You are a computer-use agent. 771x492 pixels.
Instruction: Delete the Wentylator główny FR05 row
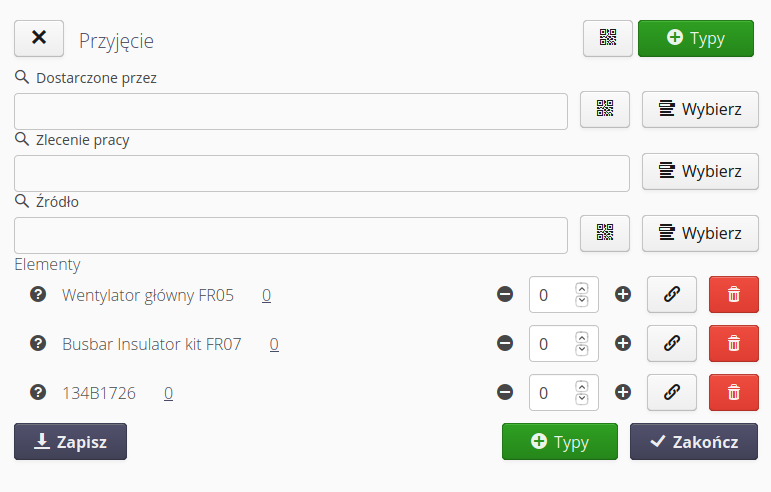733,295
